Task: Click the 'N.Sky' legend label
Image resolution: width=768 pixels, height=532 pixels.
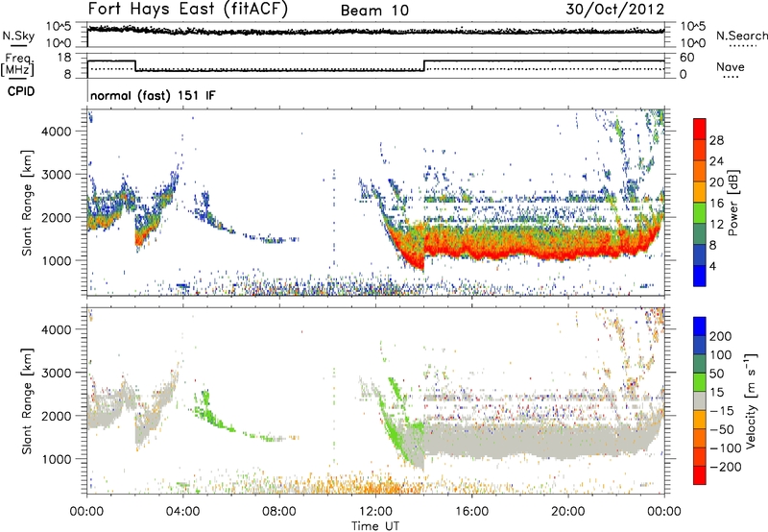Action: (18, 36)
